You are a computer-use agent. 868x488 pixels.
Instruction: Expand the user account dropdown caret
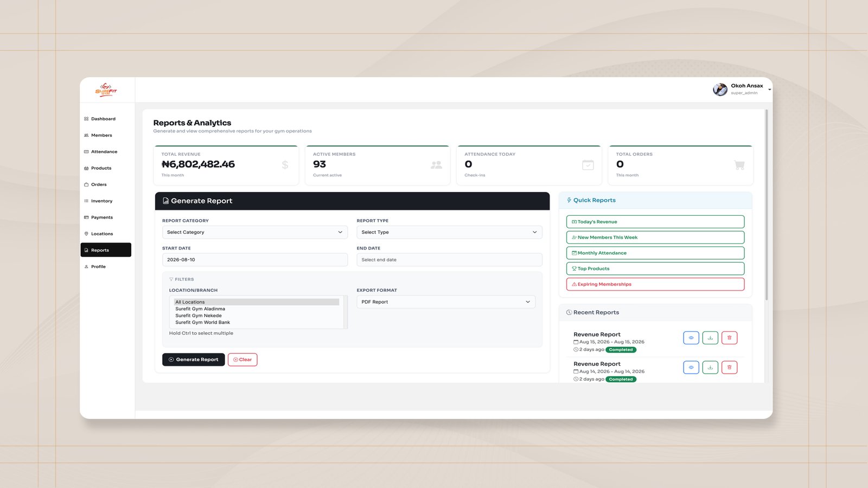769,89
